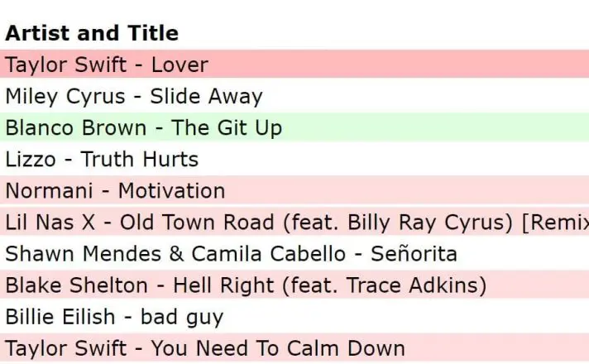
Task: Click the song title "Truth Hurts"
Action: pos(140,159)
